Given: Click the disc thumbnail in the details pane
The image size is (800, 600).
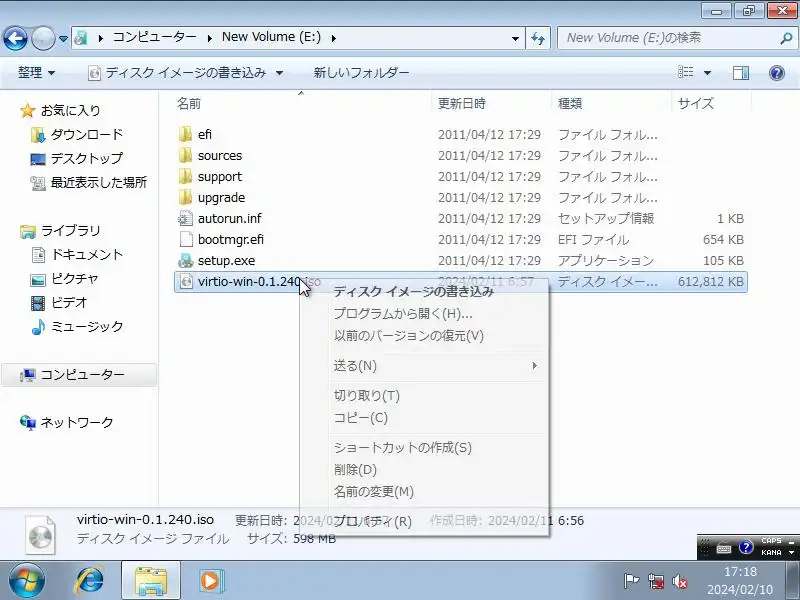Looking at the screenshot, I should click(x=40, y=535).
